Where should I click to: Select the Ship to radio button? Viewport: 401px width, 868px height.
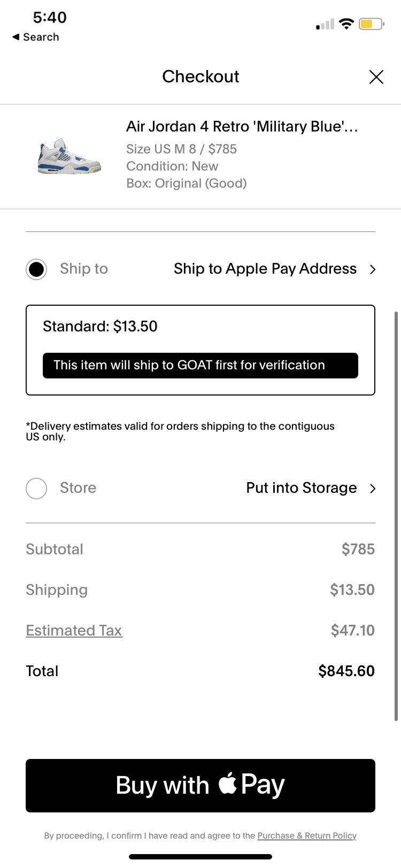coord(36,269)
